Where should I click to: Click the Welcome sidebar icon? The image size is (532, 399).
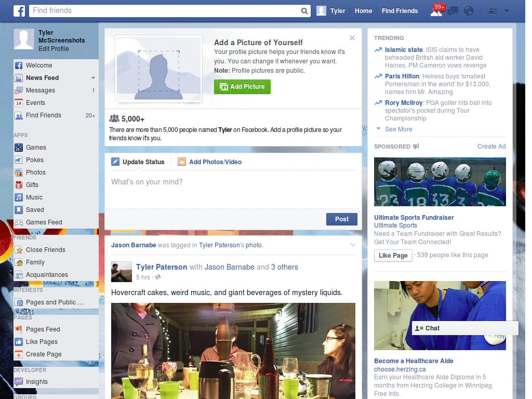(x=19, y=65)
